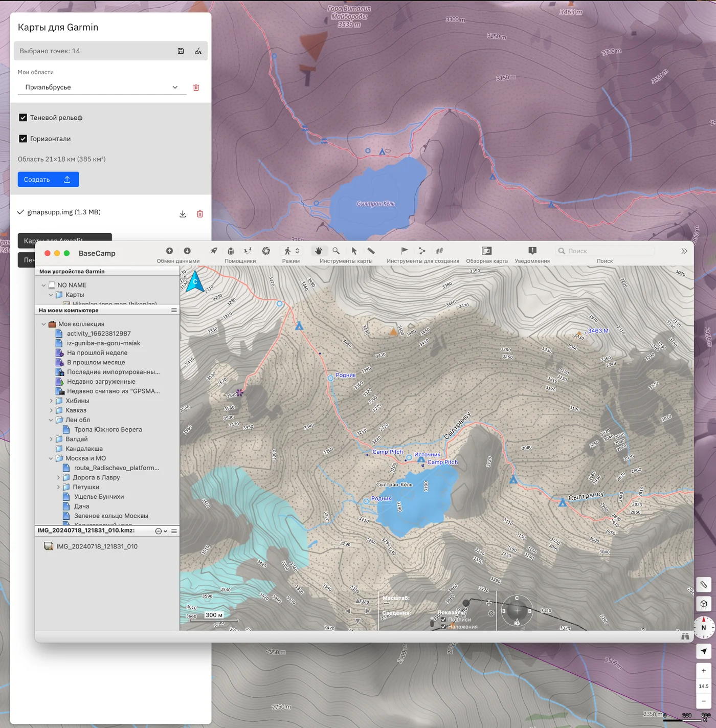Zoom out with the web map minus button
This screenshot has height=728, width=716.
coord(704,701)
